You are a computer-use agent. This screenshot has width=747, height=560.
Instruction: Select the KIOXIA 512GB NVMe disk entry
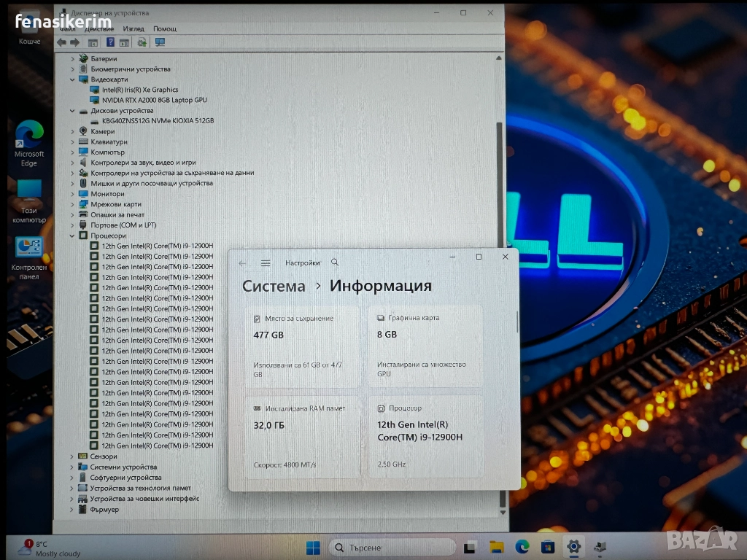pyautogui.click(x=158, y=121)
